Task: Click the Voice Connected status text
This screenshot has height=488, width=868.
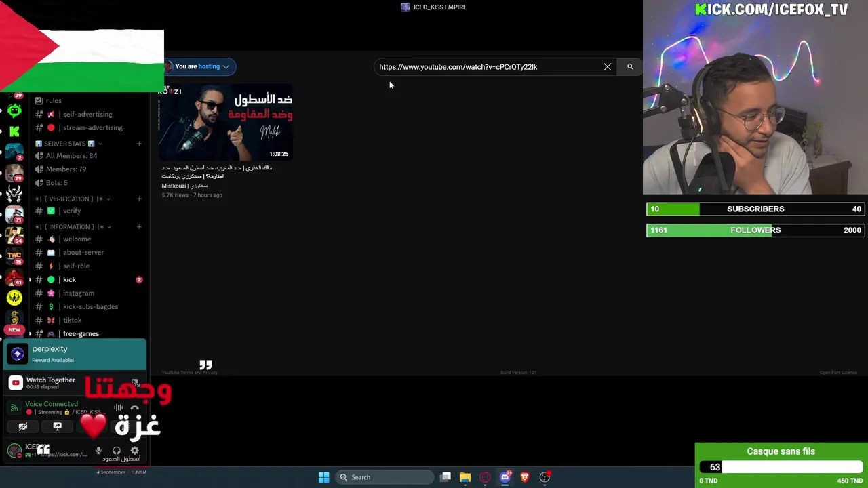Action: pos(52,404)
